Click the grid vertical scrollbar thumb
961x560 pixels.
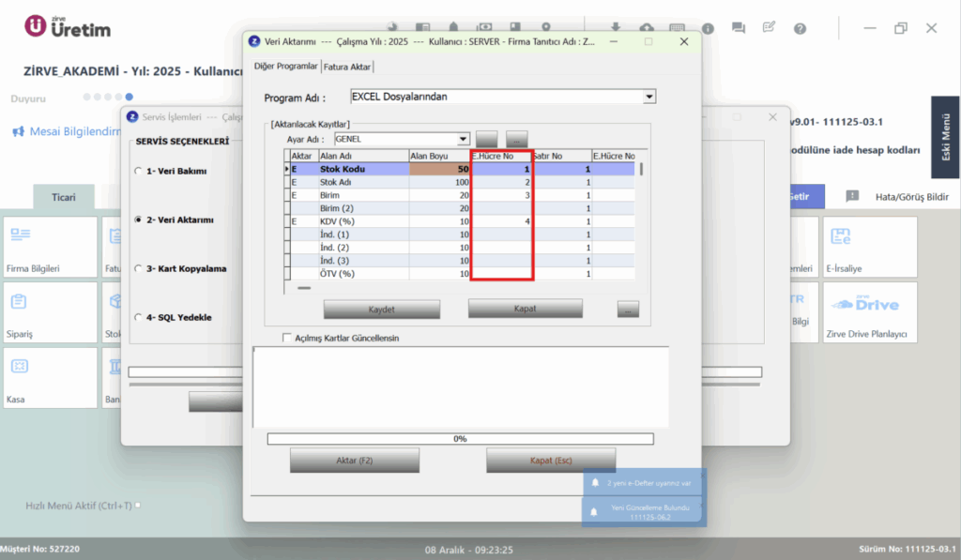coord(641,169)
